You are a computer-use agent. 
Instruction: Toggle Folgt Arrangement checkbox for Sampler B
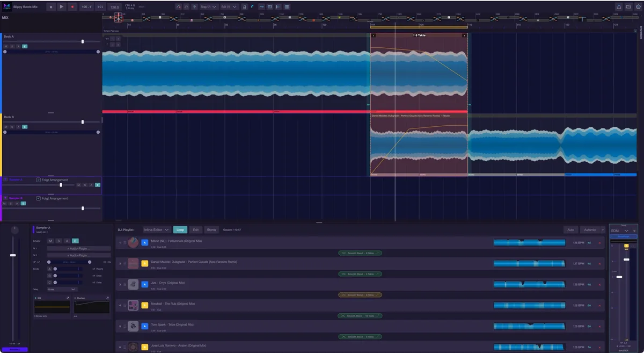pos(38,198)
